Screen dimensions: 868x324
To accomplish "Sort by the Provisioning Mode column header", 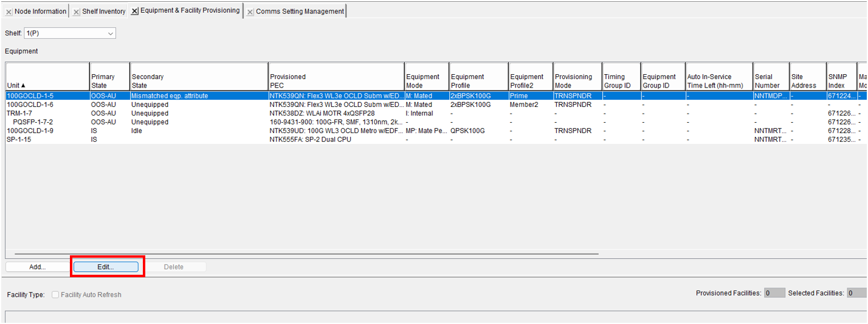I will (577, 77).
